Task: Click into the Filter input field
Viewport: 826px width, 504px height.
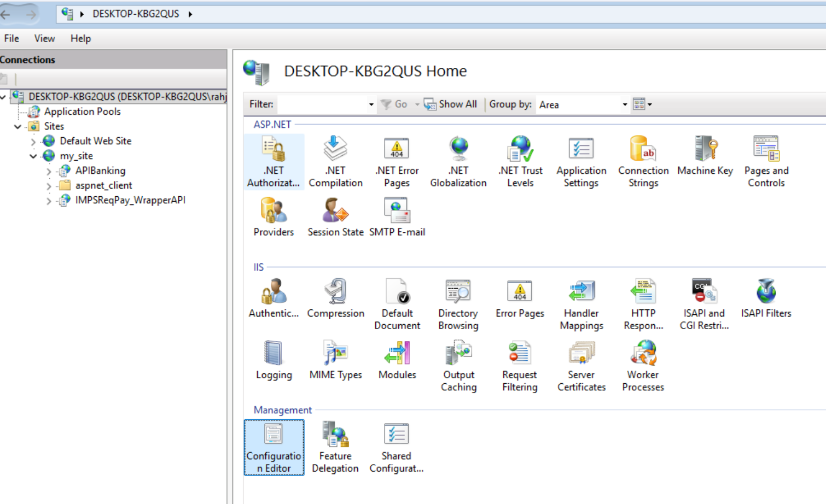Action: point(322,104)
